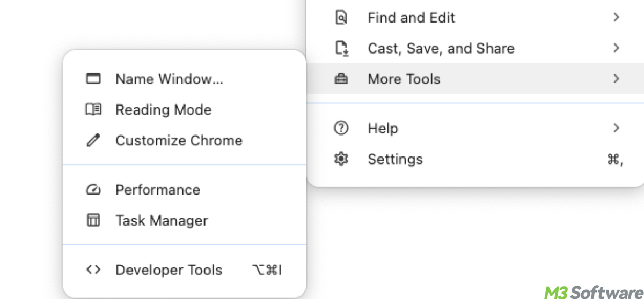The image size is (644, 299).
Task: Click the Reading Mode book icon
Action: [x=93, y=110]
